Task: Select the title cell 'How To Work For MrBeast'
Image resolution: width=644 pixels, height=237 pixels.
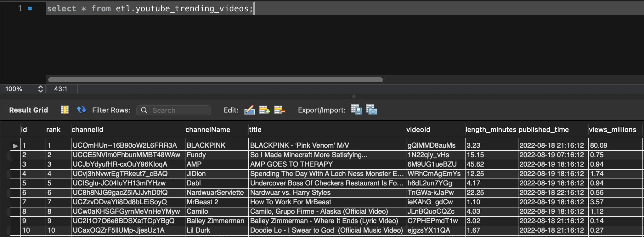Action: click(x=327, y=202)
